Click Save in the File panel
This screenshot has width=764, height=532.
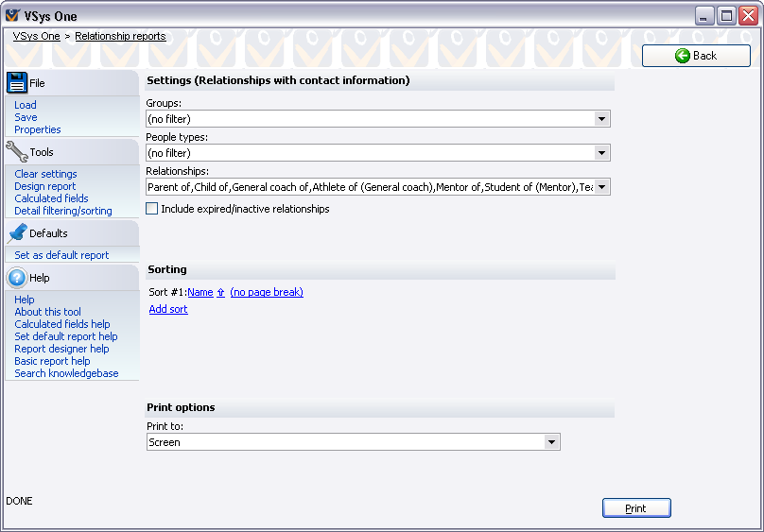(x=26, y=117)
